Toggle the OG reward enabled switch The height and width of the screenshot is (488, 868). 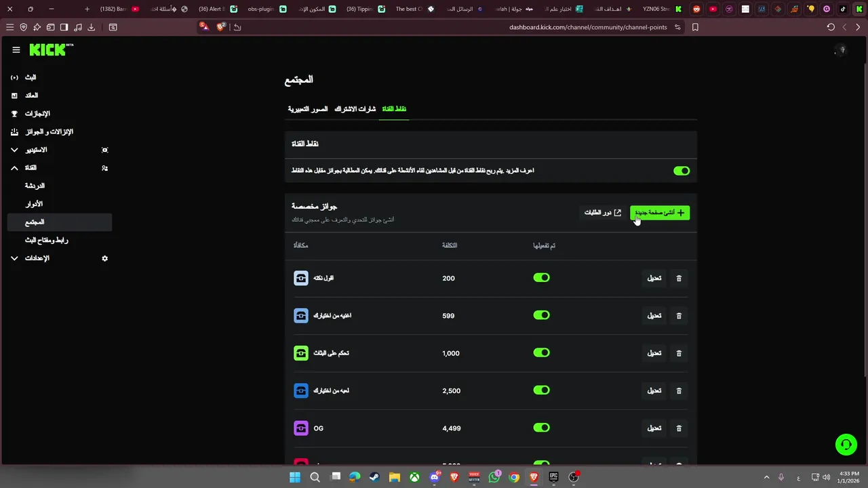541,428
